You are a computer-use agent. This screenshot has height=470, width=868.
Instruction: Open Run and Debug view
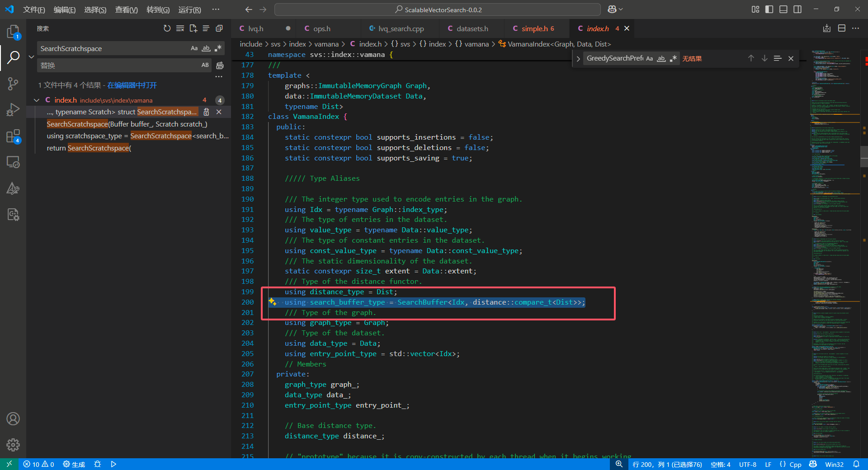(x=13, y=110)
